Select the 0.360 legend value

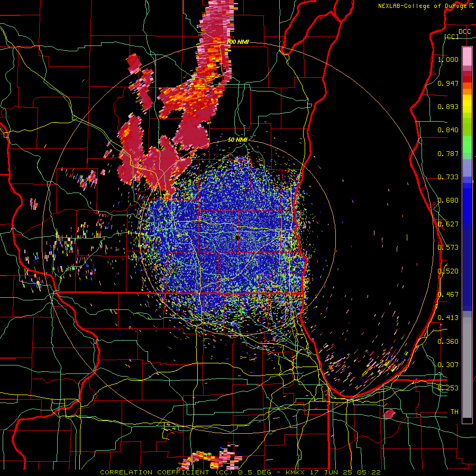(448, 342)
